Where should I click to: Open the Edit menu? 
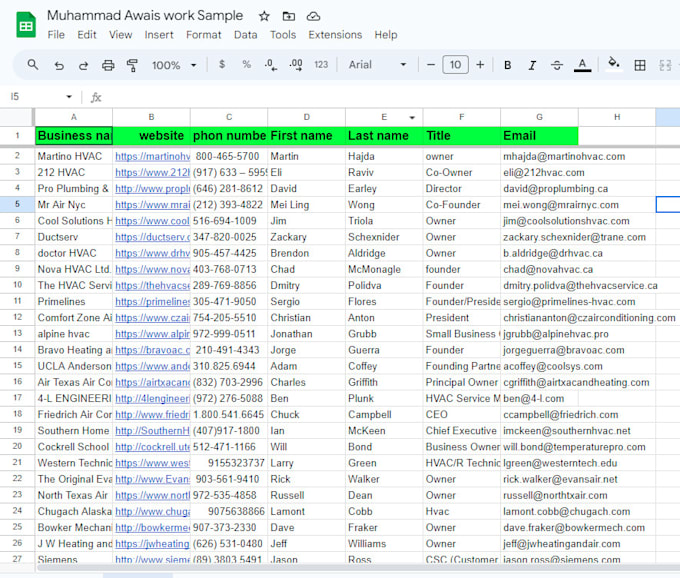click(87, 35)
